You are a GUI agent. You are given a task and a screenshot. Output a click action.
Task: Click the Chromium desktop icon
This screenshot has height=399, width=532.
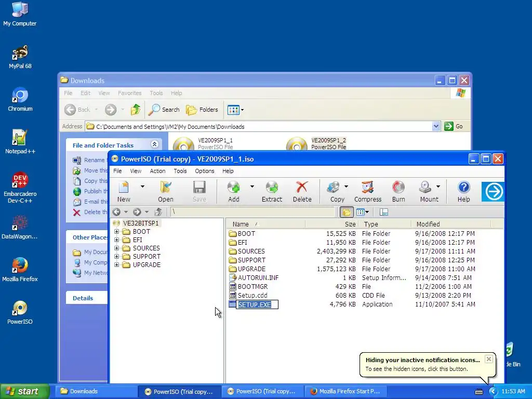tap(20, 99)
